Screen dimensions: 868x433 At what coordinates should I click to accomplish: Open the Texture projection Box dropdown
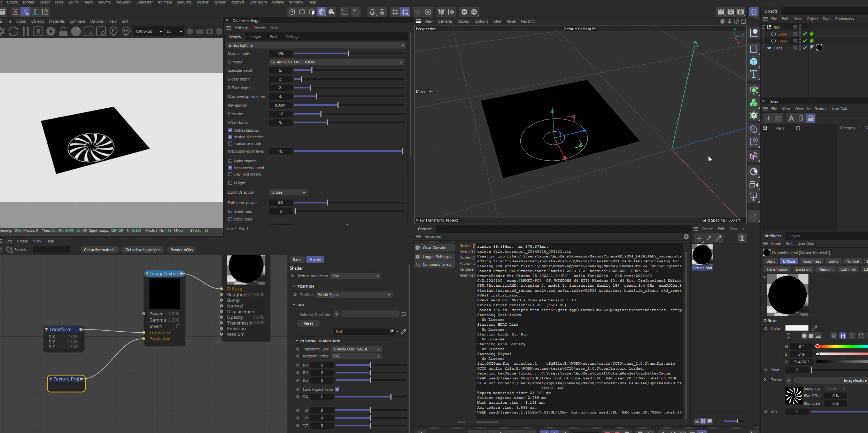click(x=355, y=276)
